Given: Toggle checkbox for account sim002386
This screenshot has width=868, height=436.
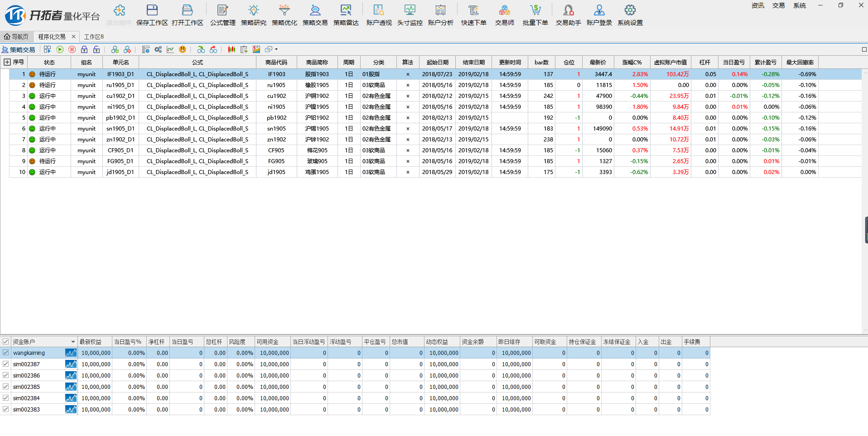Looking at the screenshot, I should coord(6,375).
